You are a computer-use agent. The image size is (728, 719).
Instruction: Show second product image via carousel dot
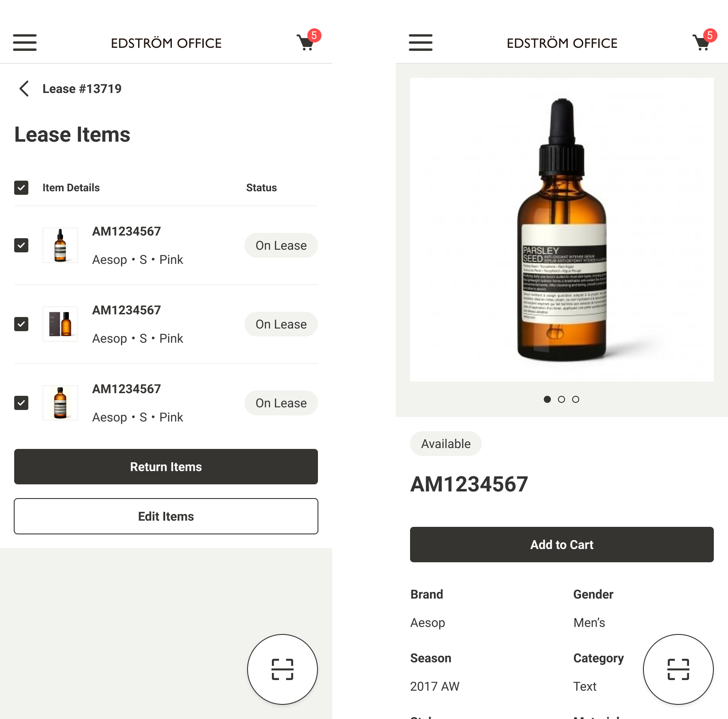[561, 399]
